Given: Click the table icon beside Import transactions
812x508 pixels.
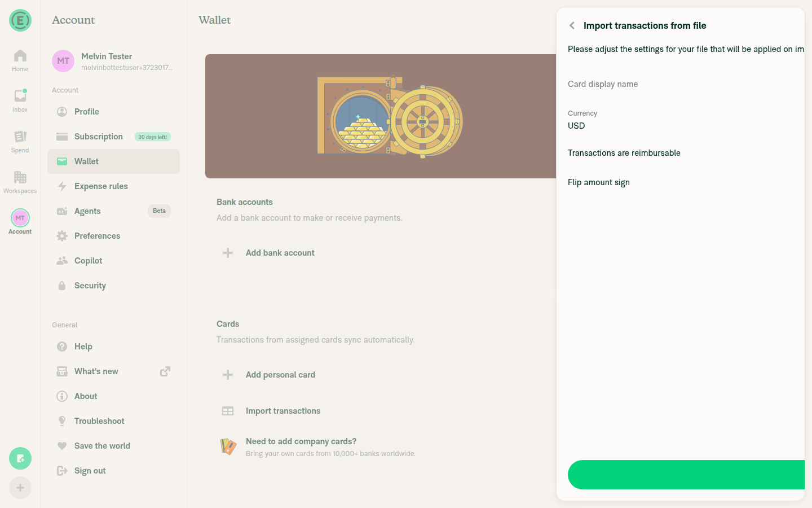Looking at the screenshot, I should pyautogui.click(x=228, y=411).
